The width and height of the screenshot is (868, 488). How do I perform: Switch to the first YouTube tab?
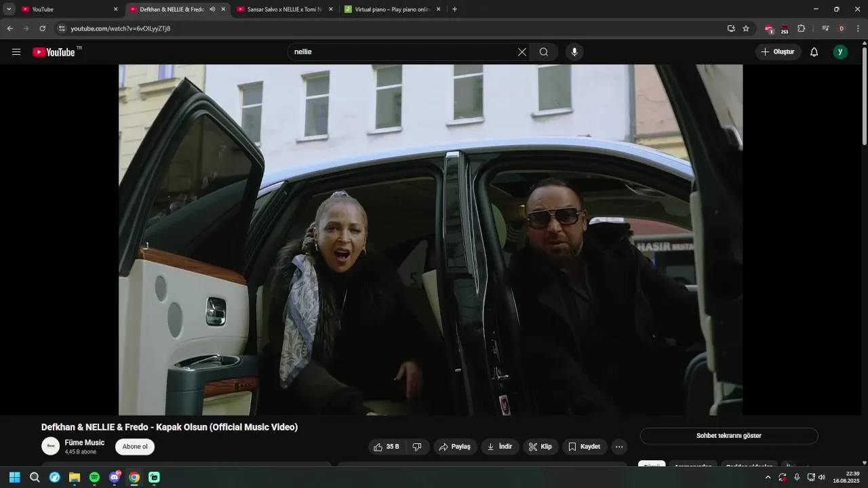[68, 9]
